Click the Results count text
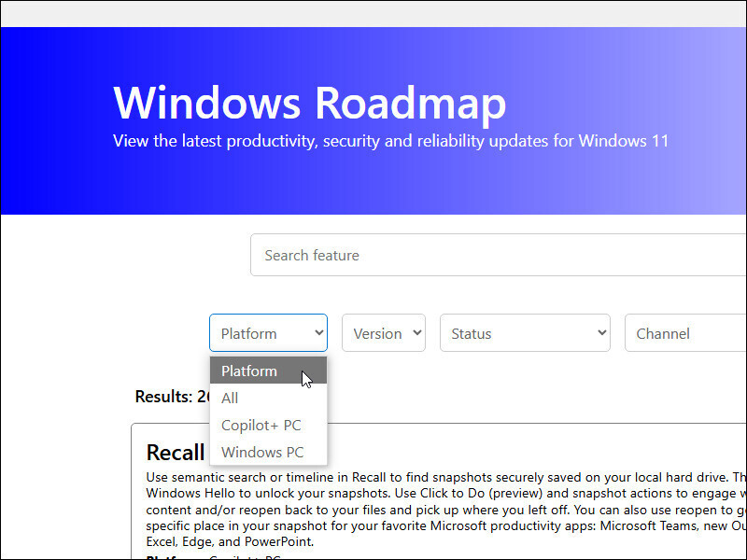747x560 pixels. 173,396
